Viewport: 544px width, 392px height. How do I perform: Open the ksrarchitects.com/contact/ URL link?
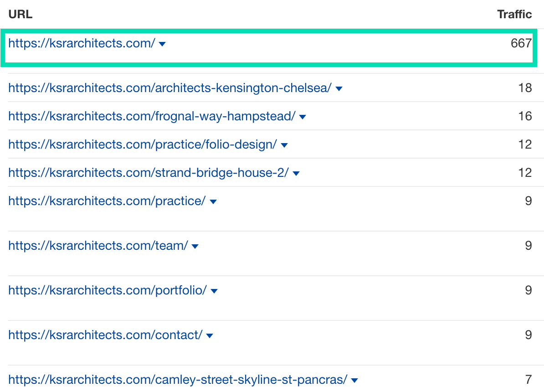pos(105,335)
